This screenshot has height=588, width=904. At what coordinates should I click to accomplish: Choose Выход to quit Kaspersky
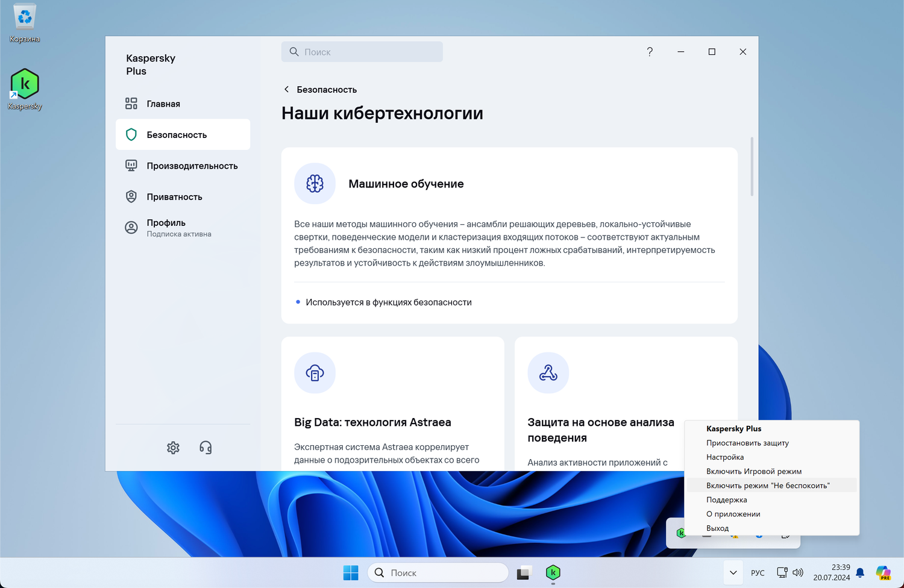tap(771, 528)
